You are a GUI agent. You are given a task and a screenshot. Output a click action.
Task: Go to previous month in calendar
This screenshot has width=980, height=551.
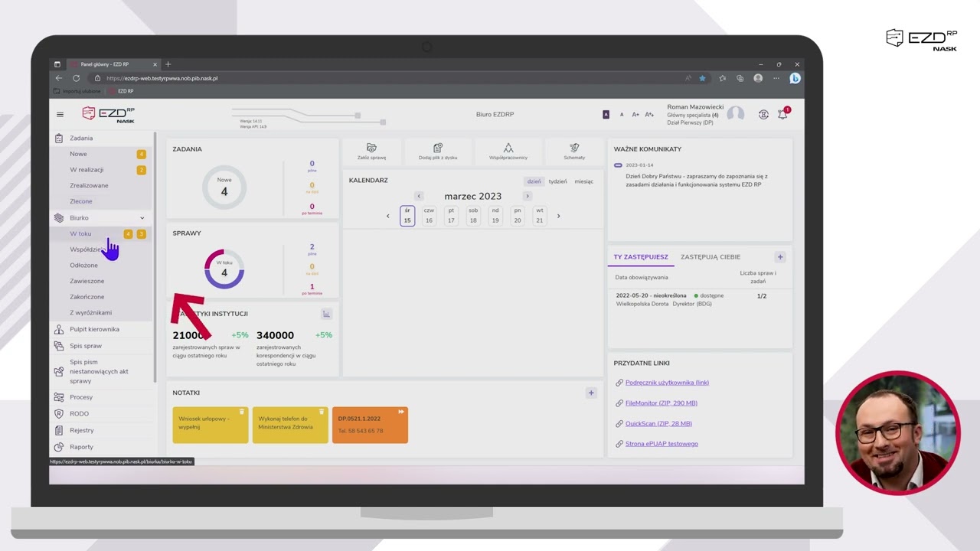[419, 196]
